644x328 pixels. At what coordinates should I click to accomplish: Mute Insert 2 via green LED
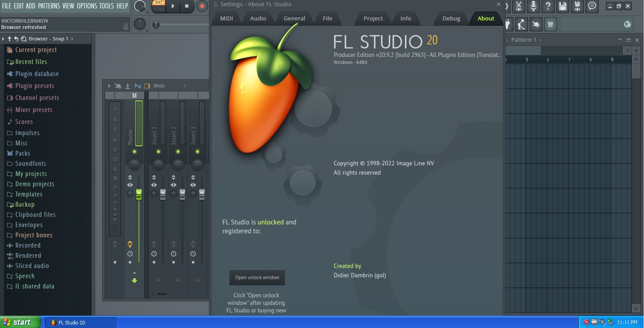tap(178, 152)
